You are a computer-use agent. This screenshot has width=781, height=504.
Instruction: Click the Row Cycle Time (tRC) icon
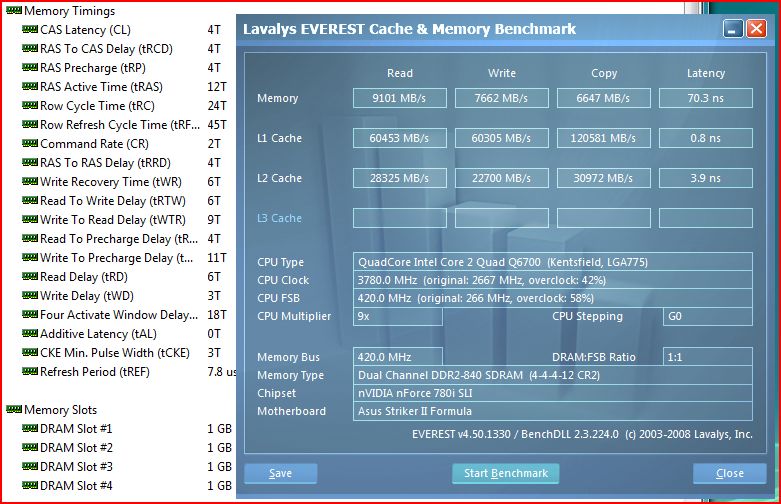tap(30, 105)
